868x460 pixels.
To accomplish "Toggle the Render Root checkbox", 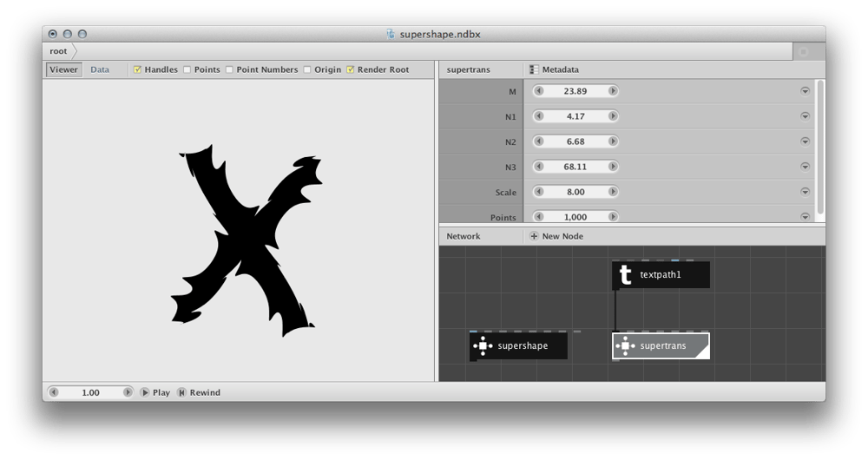I will [351, 69].
